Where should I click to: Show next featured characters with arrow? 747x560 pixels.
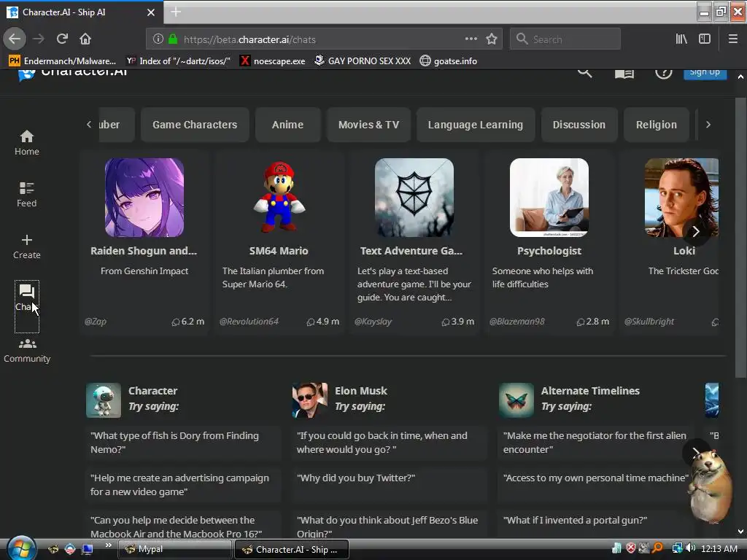click(695, 231)
